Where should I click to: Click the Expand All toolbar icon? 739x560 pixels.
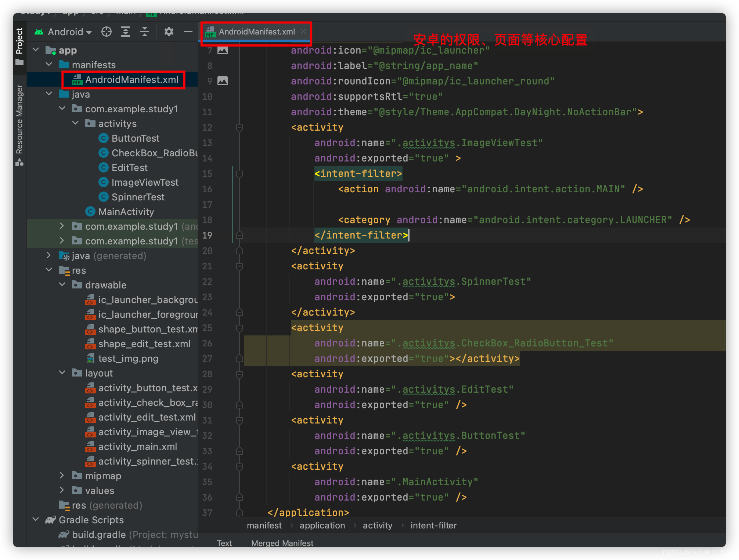[x=126, y=32]
